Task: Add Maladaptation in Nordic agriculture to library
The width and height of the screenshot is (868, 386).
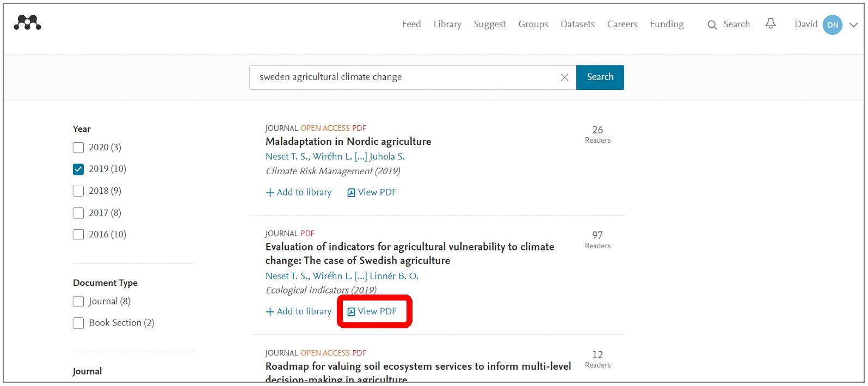Action: point(299,192)
